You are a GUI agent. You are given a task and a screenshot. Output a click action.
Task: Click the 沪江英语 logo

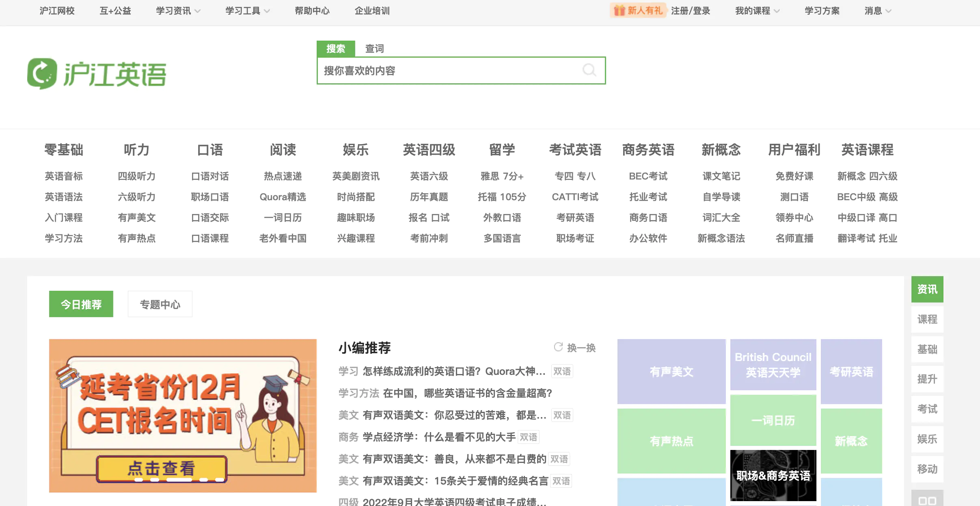click(x=97, y=74)
